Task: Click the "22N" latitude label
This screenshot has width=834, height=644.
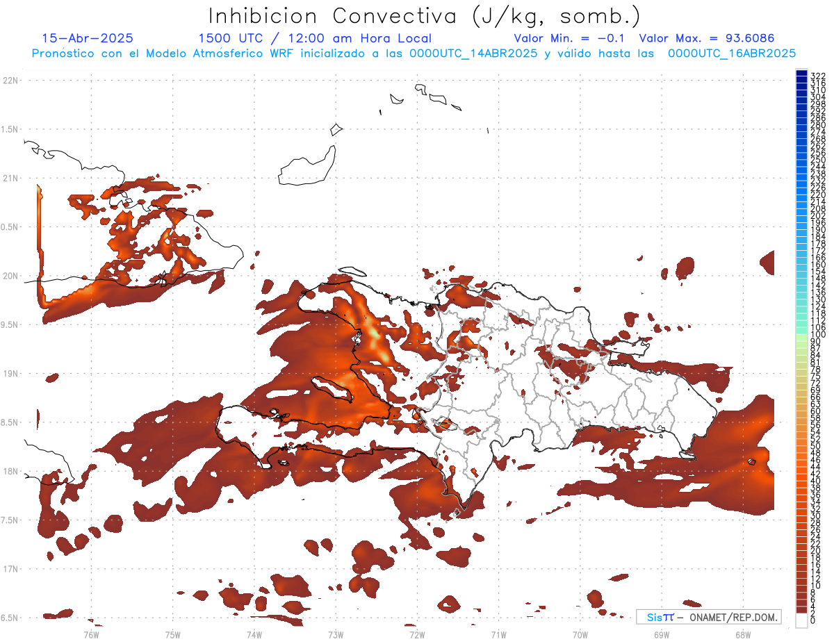Action: [10, 81]
